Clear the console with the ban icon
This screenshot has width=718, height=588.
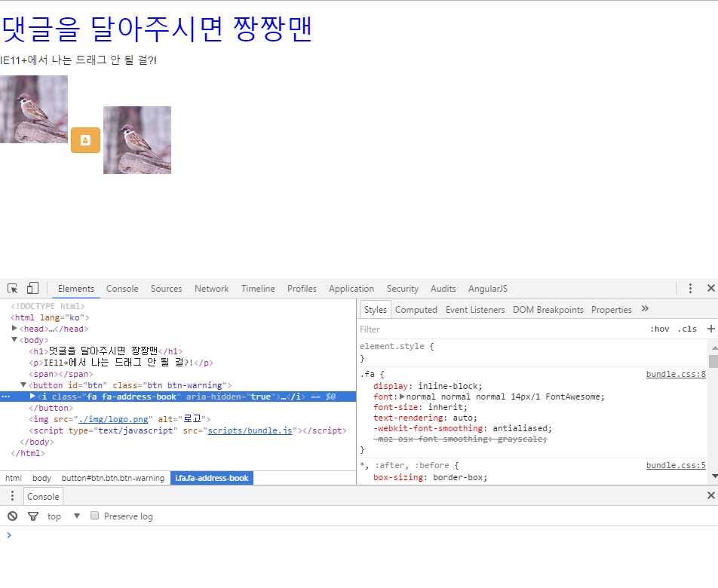[x=12, y=516]
